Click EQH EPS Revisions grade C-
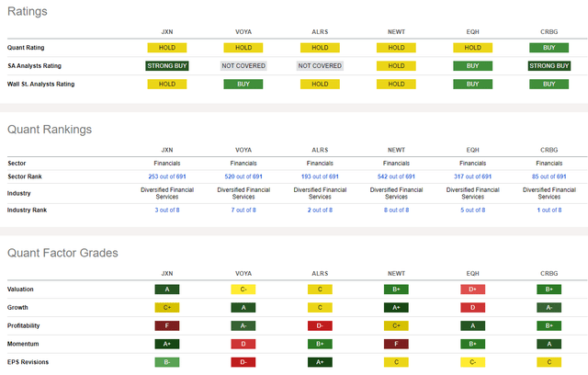The width and height of the screenshot is (588, 375). click(472, 362)
